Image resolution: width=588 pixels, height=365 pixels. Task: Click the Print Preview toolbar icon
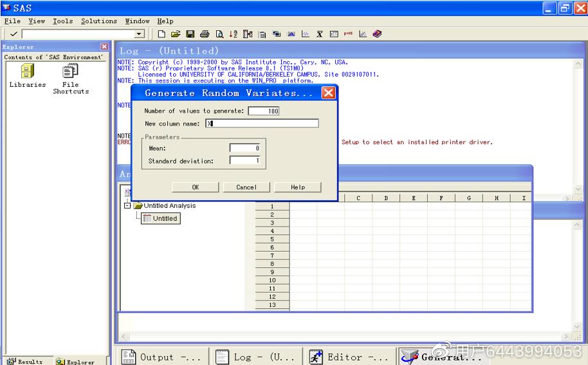[x=219, y=34]
